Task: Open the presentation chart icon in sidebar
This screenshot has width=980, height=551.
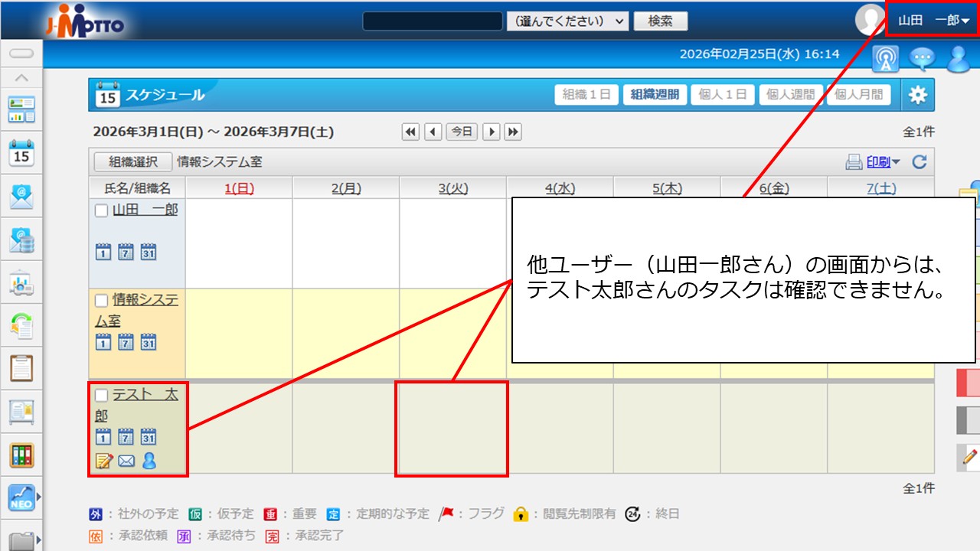Action: coord(21,284)
